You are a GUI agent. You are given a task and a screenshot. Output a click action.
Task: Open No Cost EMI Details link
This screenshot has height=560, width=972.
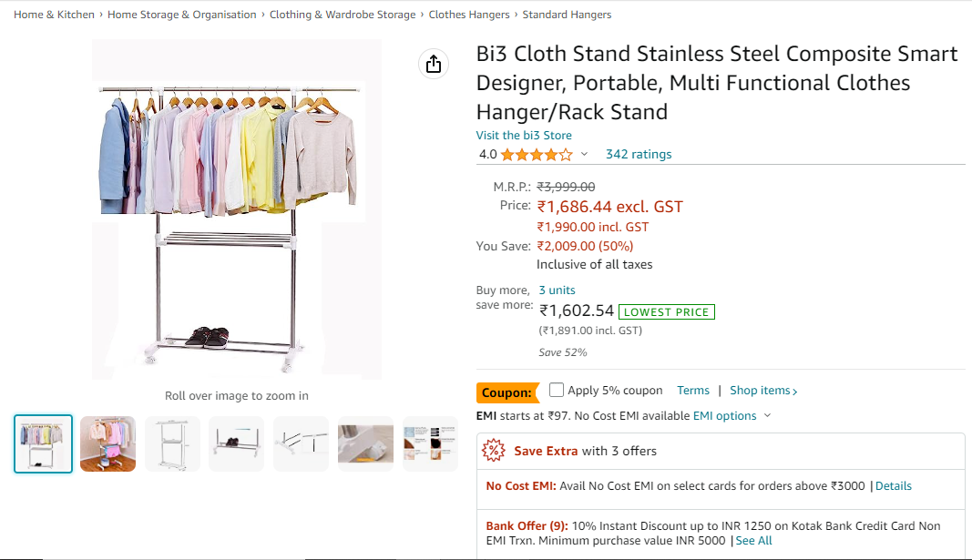coord(893,486)
